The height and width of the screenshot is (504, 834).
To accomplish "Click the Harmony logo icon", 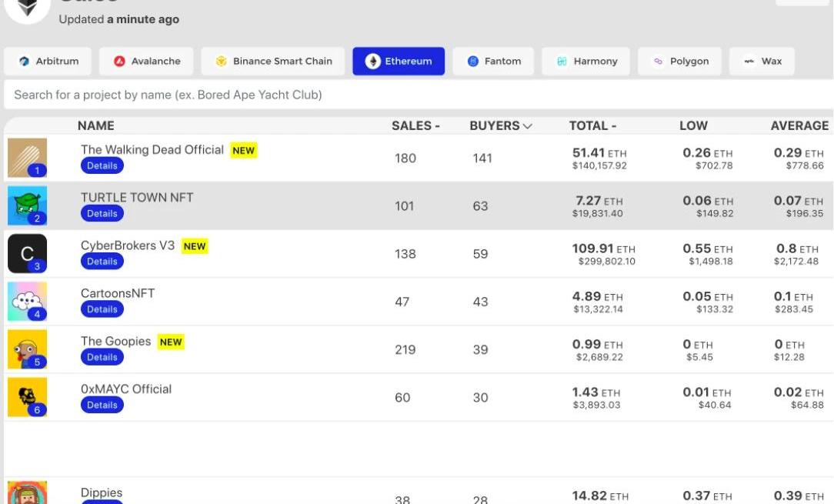I will (x=562, y=62).
